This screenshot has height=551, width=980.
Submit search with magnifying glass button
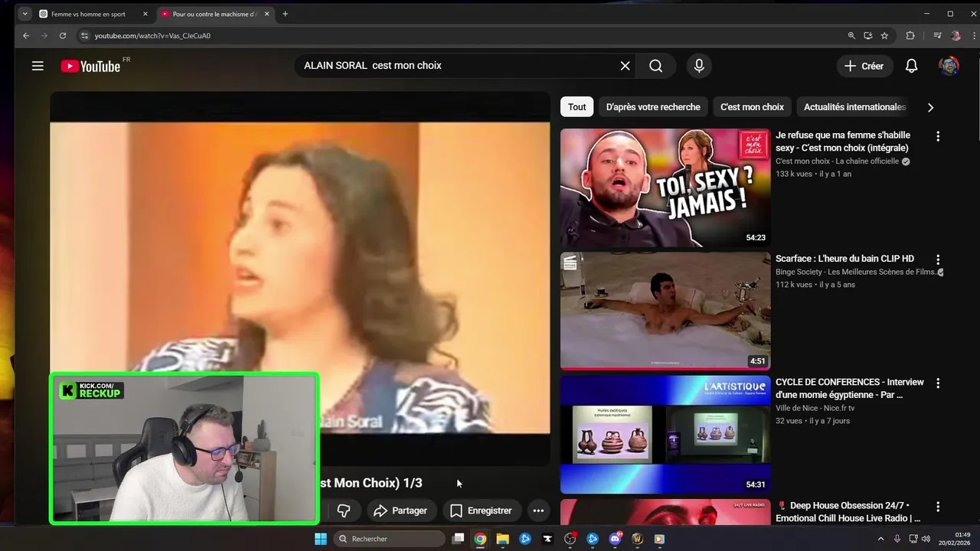click(x=656, y=66)
